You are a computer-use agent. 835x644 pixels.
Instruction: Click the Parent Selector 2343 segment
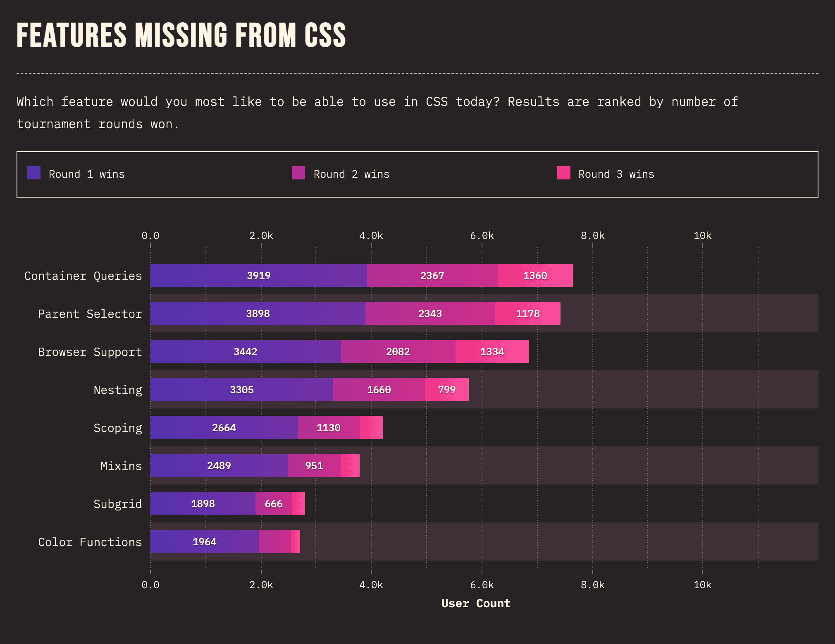[x=430, y=313]
